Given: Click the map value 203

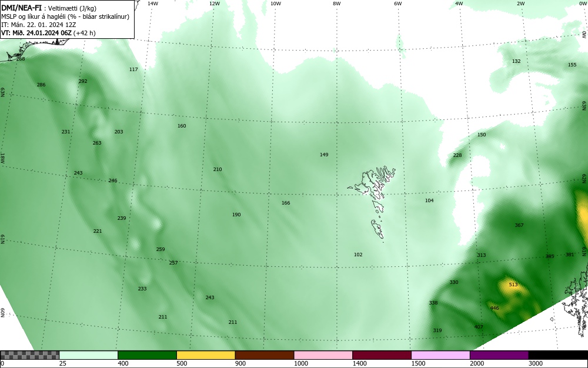Looking at the screenshot, I should tap(119, 132).
